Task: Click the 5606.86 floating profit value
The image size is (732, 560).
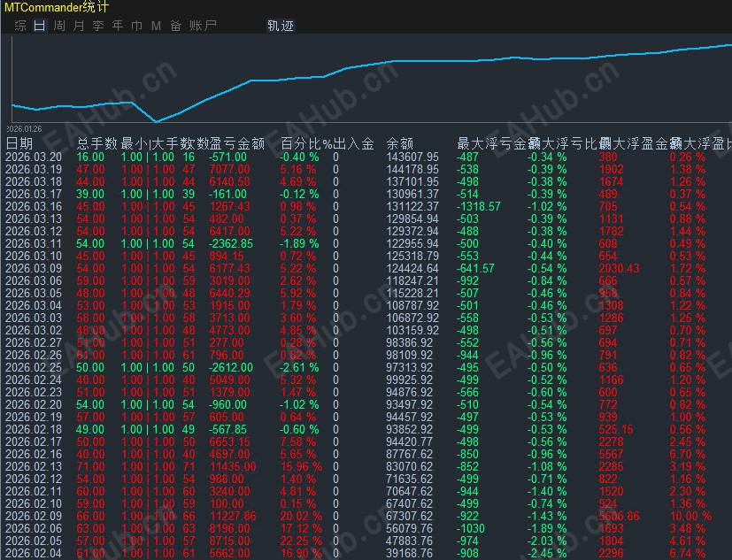Action: (620, 516)
